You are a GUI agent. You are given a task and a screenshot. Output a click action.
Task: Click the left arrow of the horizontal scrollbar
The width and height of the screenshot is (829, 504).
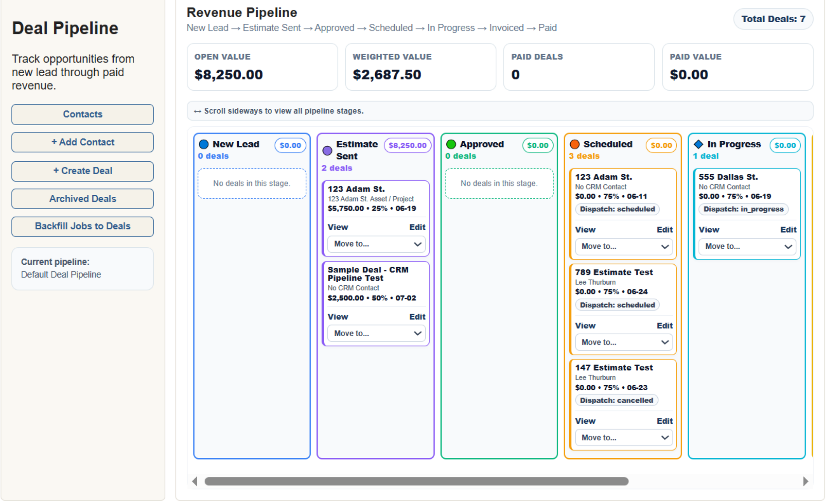(x=194, y=481)
